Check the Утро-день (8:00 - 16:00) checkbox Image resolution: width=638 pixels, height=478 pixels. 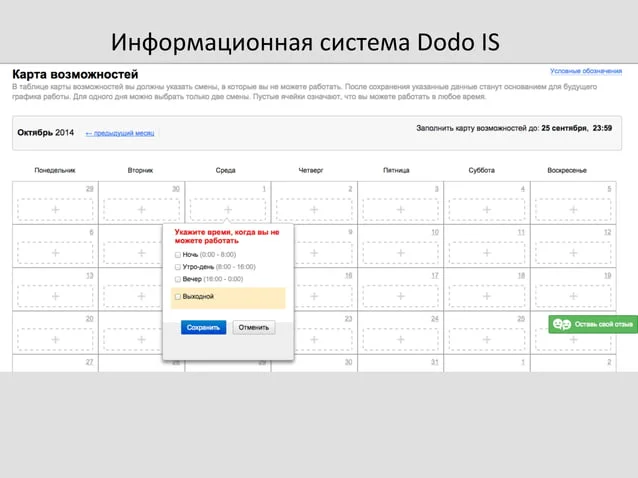tap(177, 267)
